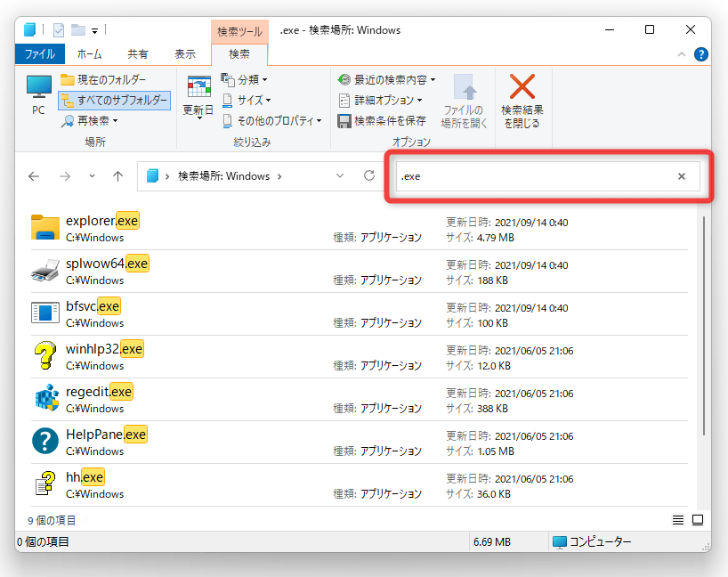Click the winhlp32.exe question mark icon
Screen dimensions: 728x577
(45, 355)
